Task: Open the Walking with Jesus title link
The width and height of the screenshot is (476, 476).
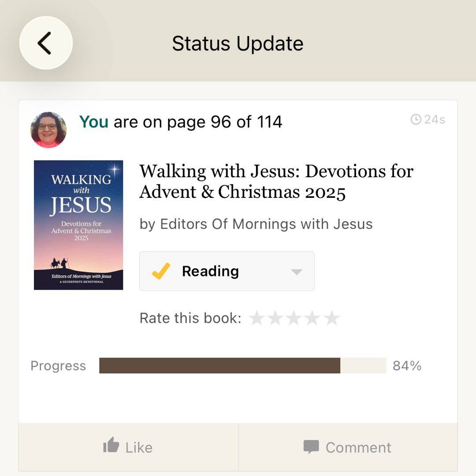Action: pos(276,181)
